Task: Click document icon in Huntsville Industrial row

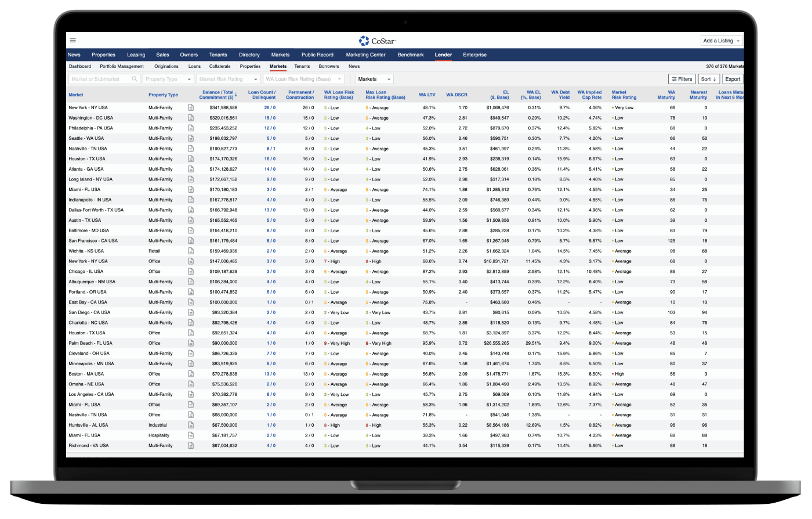Action: (191, 425)
